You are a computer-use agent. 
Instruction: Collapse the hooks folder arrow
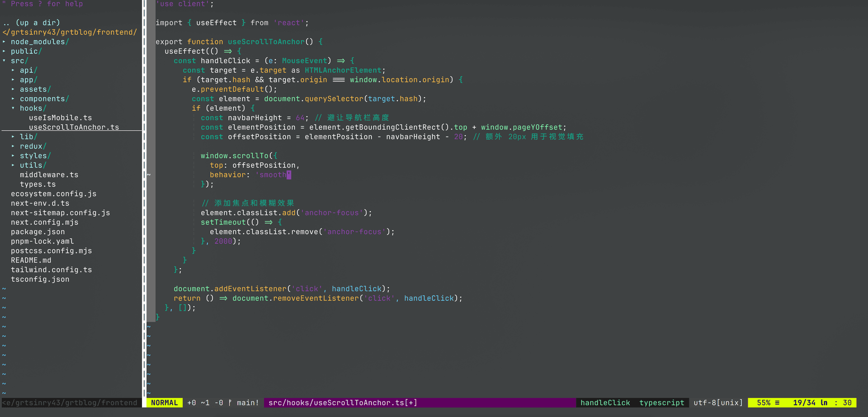tap(13, 108)
